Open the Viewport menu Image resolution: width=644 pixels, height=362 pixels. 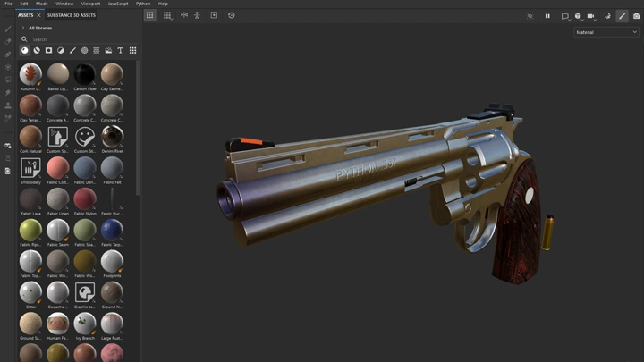click(x=90, y=4)
